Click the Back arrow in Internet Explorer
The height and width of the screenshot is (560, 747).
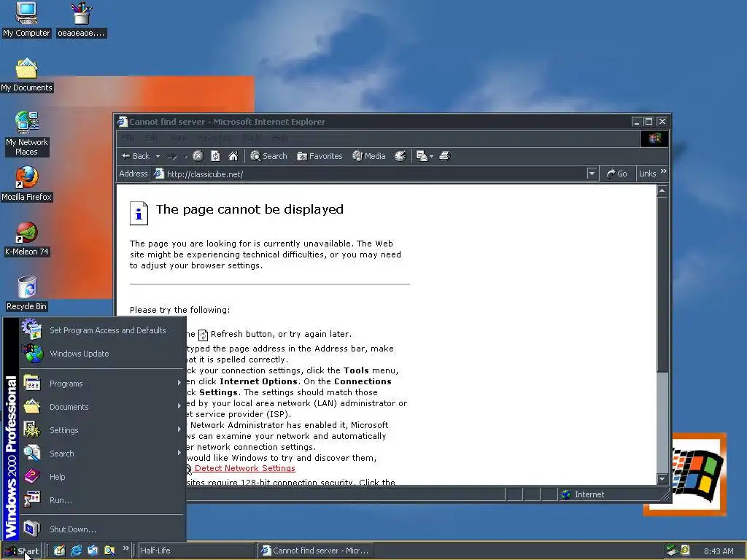click(135, 156)
